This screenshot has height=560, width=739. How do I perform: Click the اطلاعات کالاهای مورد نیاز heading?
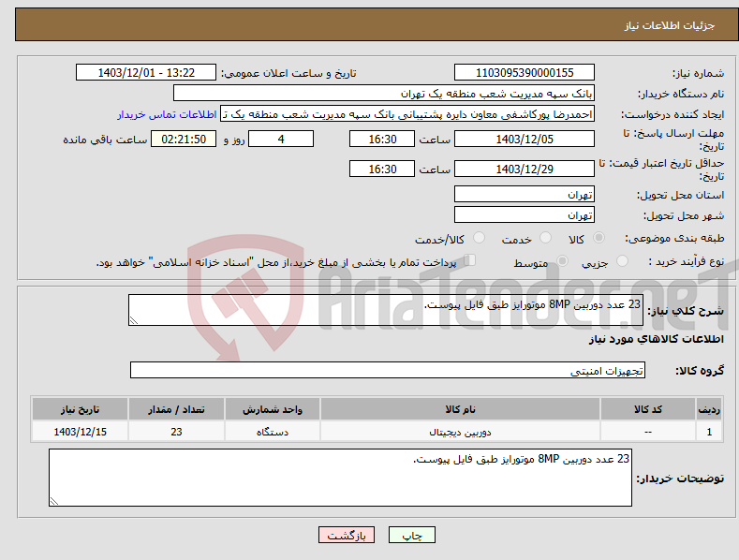coord(656,339)
